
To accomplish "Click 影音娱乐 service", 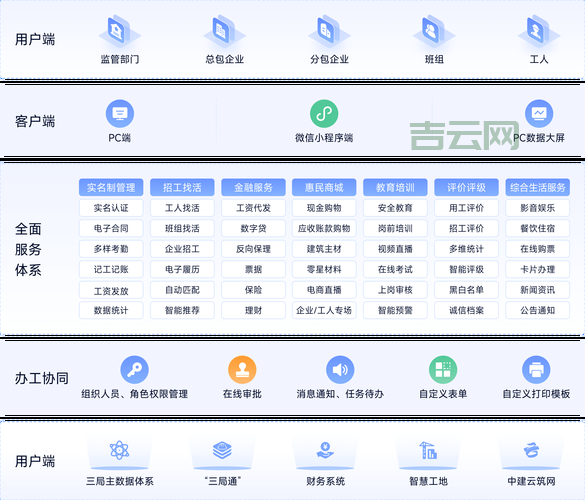I will 538,208.
